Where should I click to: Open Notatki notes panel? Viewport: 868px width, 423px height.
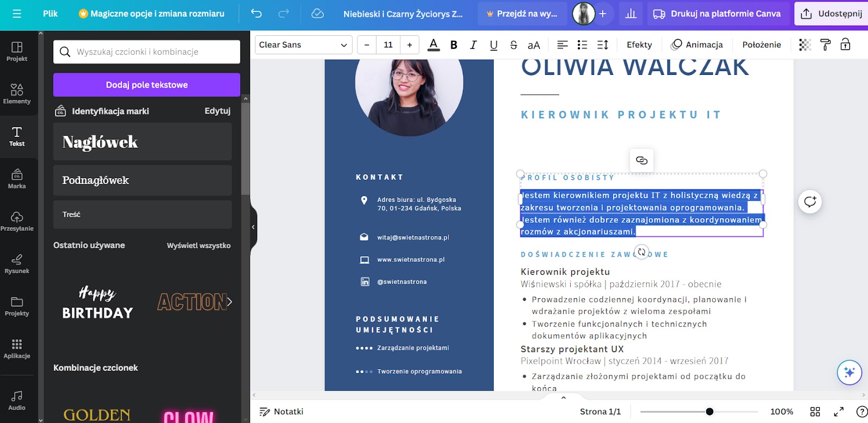281,412
